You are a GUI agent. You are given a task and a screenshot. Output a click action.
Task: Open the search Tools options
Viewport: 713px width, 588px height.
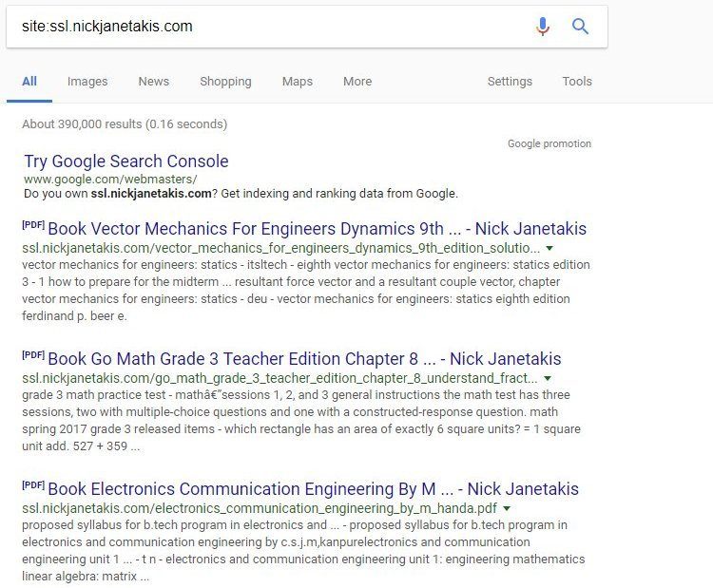[x=577, y=82]
